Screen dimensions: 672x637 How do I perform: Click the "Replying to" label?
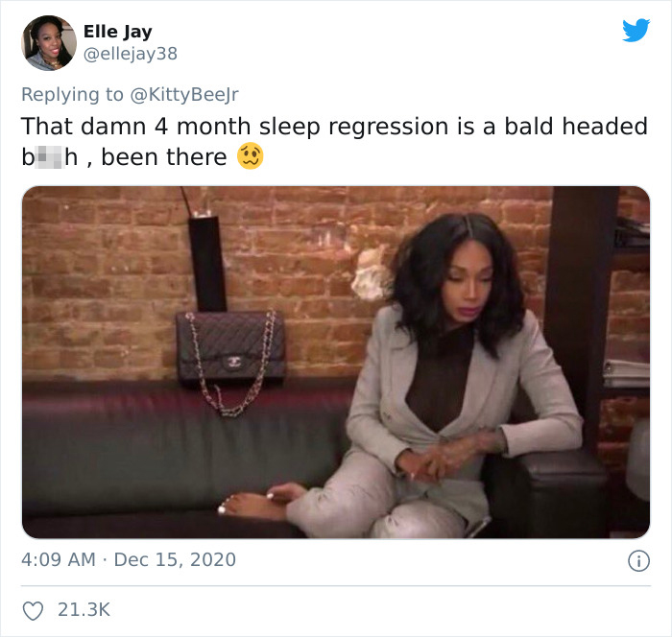(x=72, y=95)
